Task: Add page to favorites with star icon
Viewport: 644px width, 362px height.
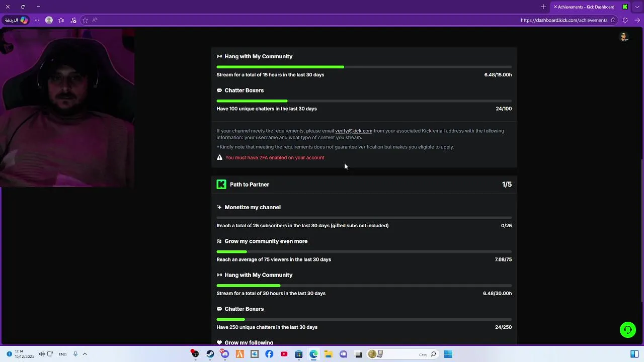Action: click(x=85, y=20)
